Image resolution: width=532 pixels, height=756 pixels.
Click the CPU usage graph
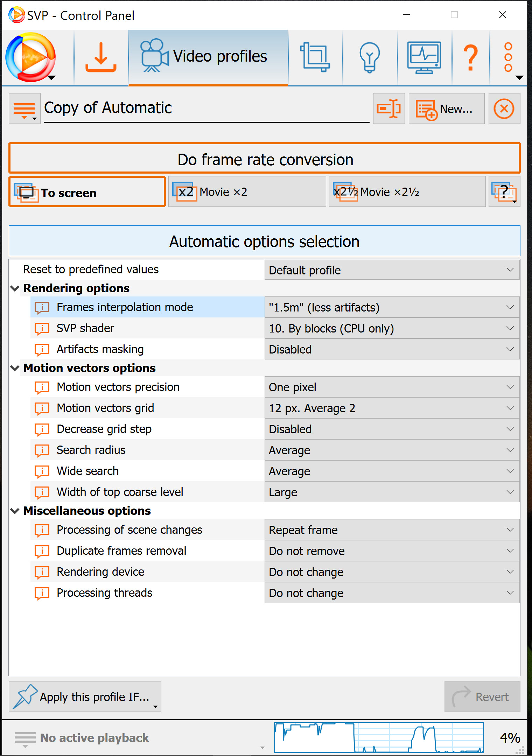click(x=379, y=737)
